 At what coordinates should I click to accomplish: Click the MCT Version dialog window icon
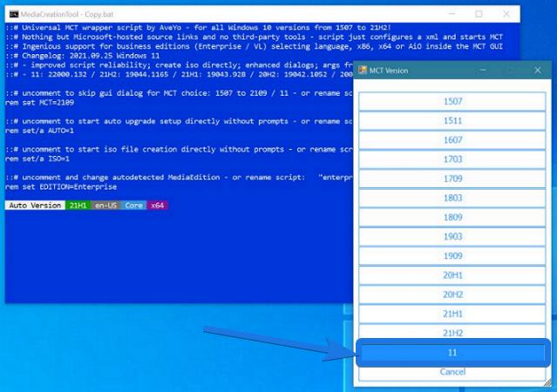coord(363,70)
